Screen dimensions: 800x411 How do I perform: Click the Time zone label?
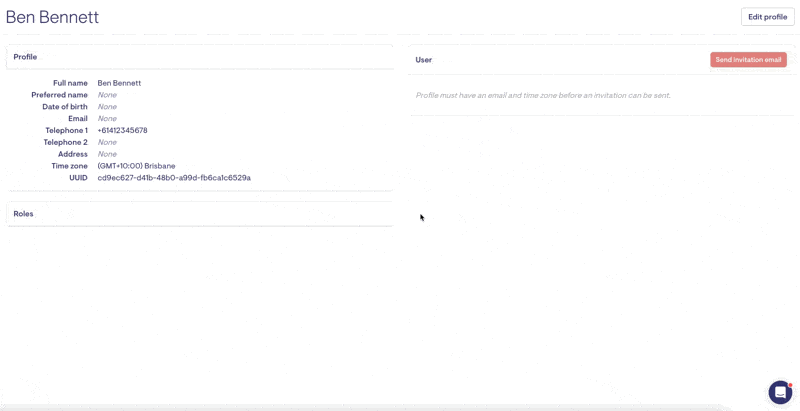point(69,166)
